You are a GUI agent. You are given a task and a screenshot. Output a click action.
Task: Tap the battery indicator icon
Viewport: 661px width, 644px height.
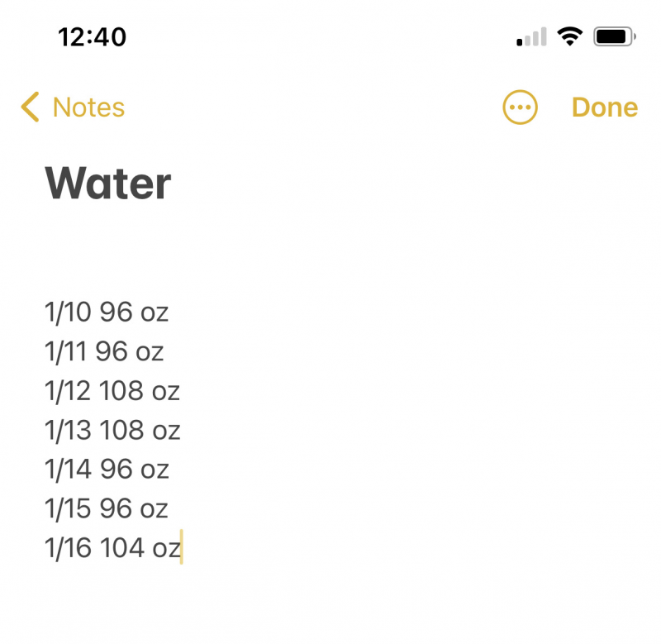(614, 36)
